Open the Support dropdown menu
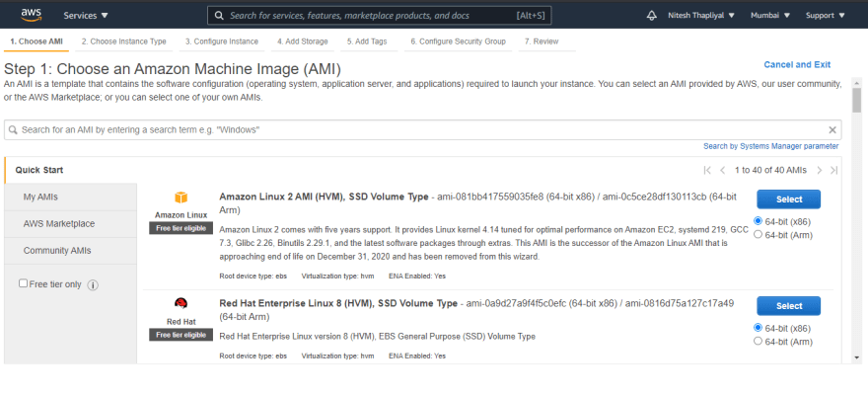This screenshot has height=396, width=868. click(826, 16)
